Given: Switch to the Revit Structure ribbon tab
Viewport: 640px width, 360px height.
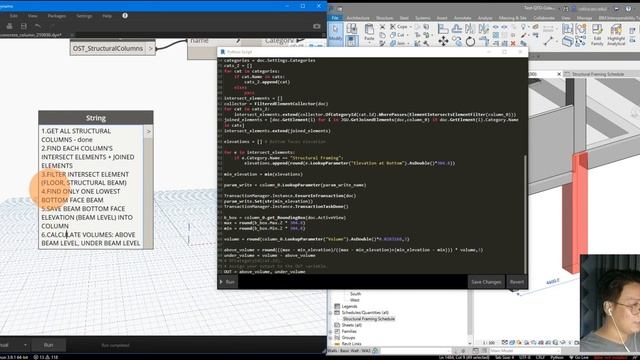Looking at the screenshot, I should (384, 18).
